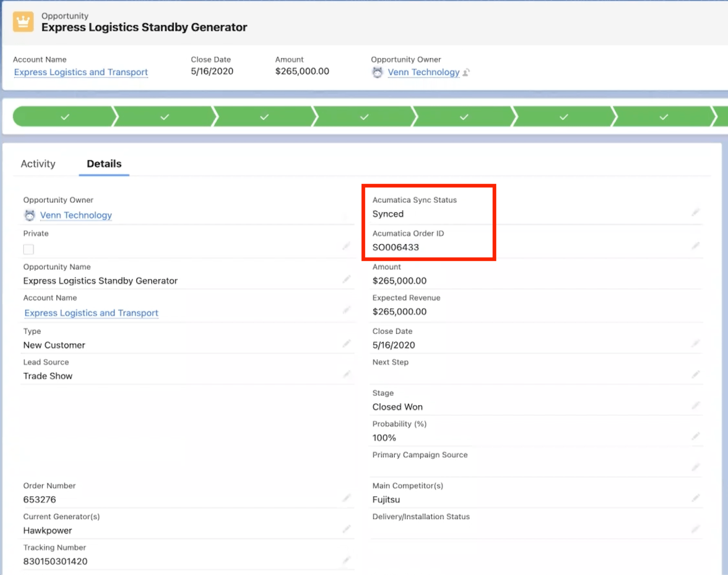The height and width of the screenshot is (575, 728).
Task: Click the Fujitsu competitor value
Action: click(x=386, y=499)
